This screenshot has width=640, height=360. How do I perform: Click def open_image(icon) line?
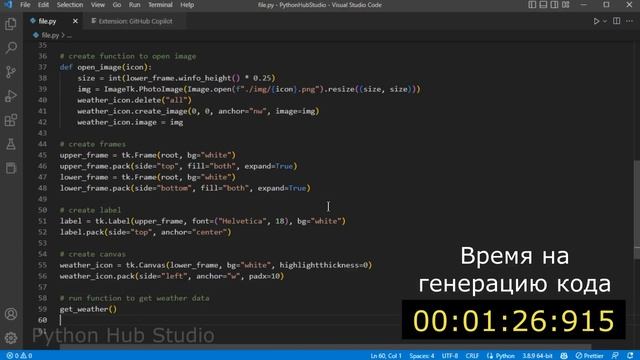tap(106, 67)
